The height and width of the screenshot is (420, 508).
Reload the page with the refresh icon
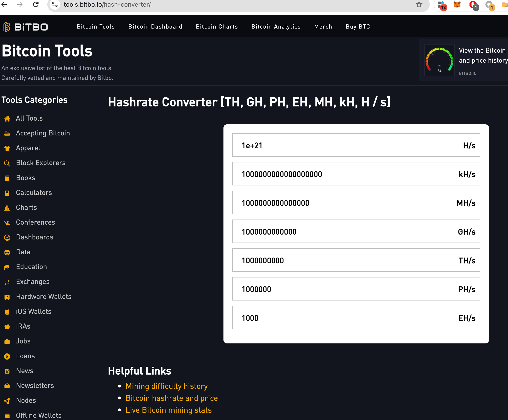pyautogui.click(x=36, y=4)
